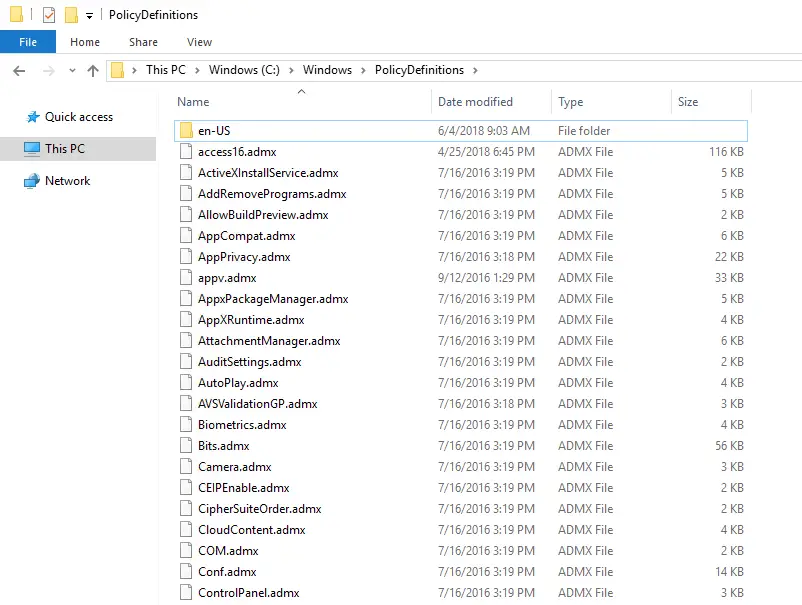Switch to the Home ribbon tab

coord(85,42)
